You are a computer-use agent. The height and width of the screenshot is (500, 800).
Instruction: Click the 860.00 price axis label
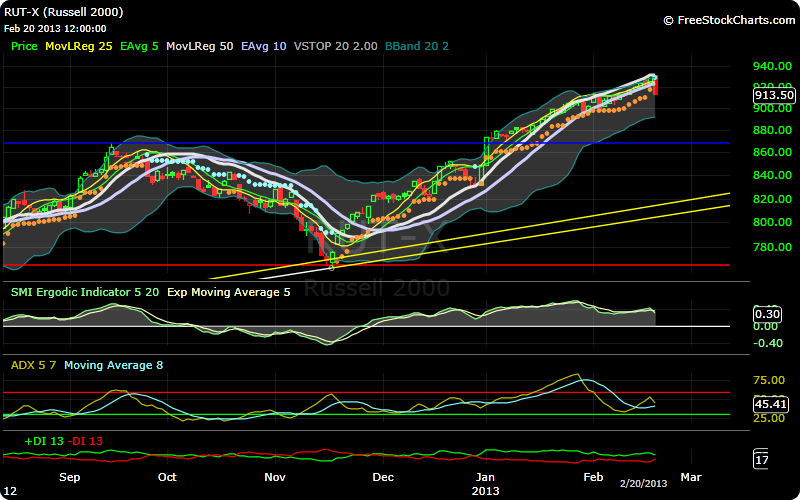772,152
